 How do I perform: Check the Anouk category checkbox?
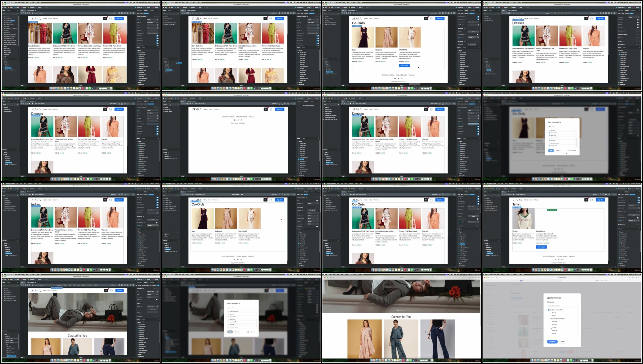(550, 313)
